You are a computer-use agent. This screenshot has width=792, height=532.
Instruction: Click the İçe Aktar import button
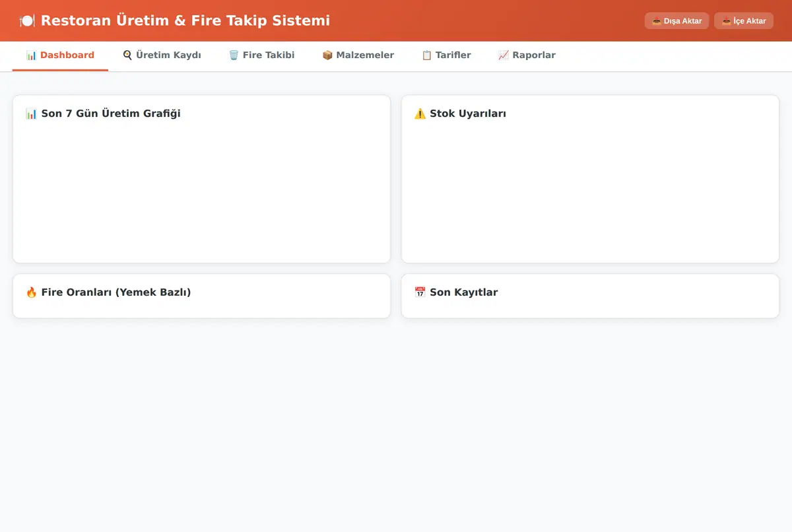[744, 20]
